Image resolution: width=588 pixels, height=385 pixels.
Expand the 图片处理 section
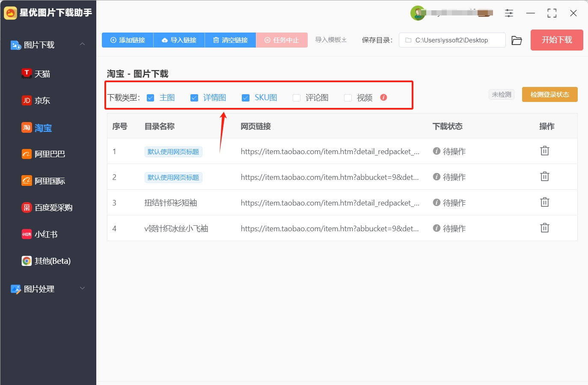point(83,288)
